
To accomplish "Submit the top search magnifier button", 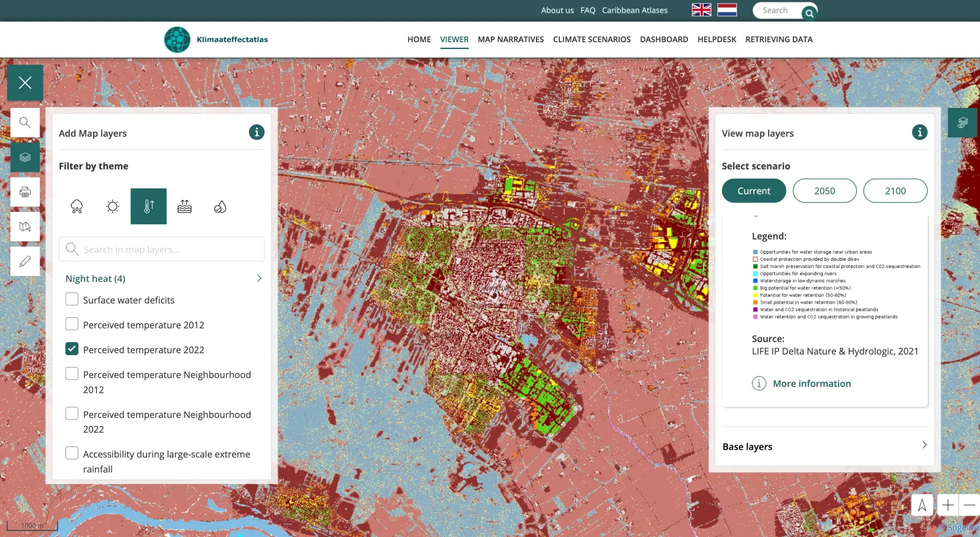I will [809, 13].
